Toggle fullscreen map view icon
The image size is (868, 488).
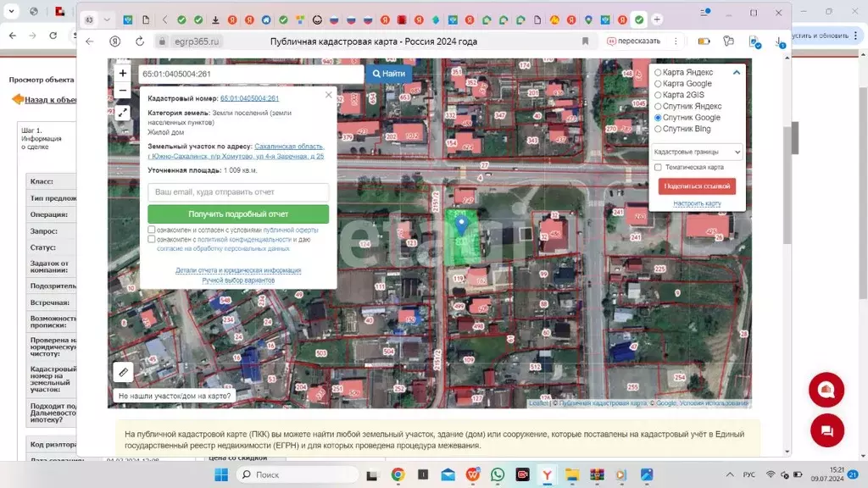tap(122, 113)
